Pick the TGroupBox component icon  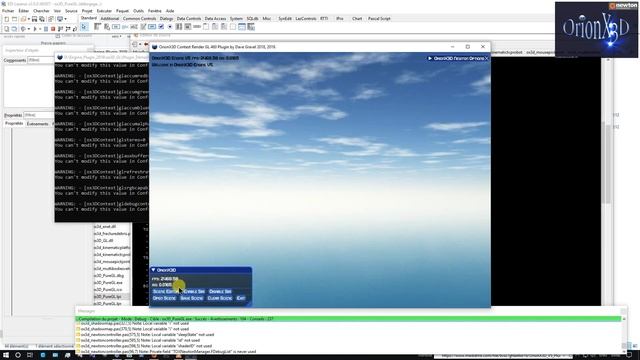(x=206, y=27)
